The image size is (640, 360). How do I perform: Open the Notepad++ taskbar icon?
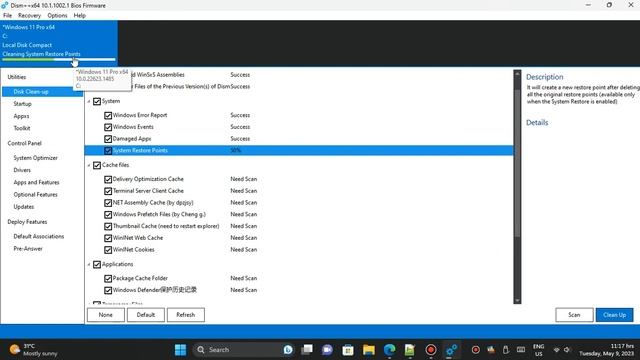[x=409, y=350]
